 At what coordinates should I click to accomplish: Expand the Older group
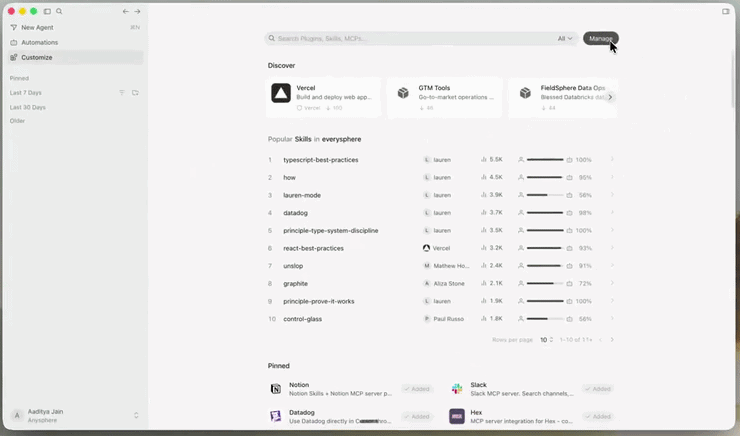click(17, 121)
